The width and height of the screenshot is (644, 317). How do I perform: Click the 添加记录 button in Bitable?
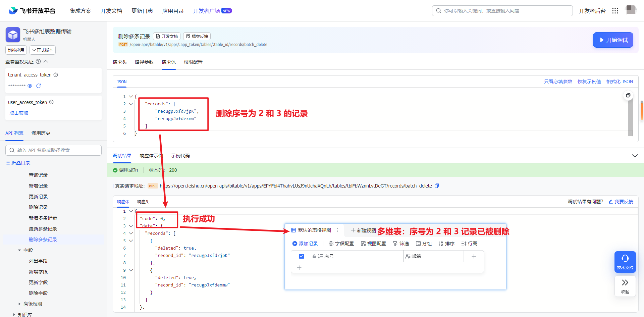pyautogui.click(x=305, y=244)
